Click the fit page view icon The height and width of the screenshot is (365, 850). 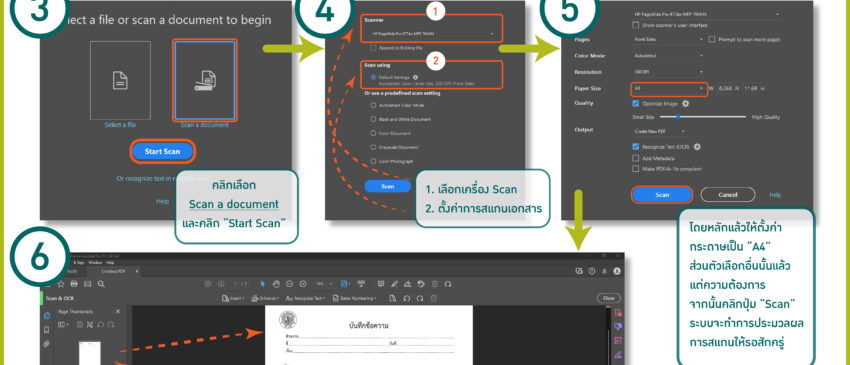point(344,284)
